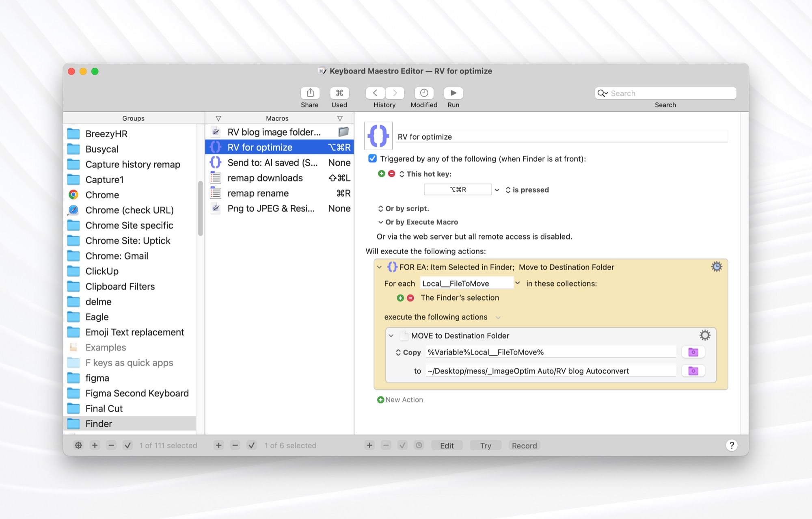
Task: Add a new macro group
Action: tap(95, 445)
